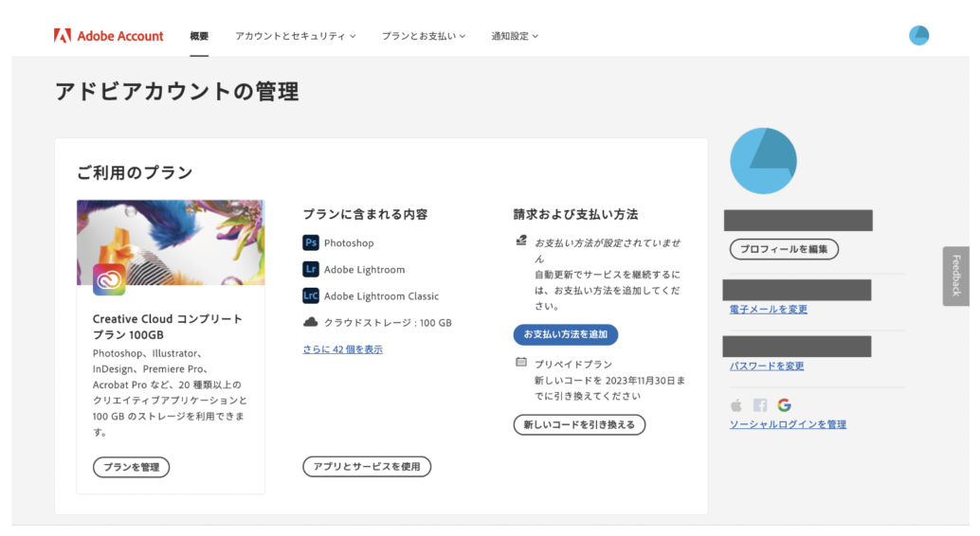The width and height of the screenshot is (980, 536).
Task: Expand the 通知設定 menu
Action: 515,36
